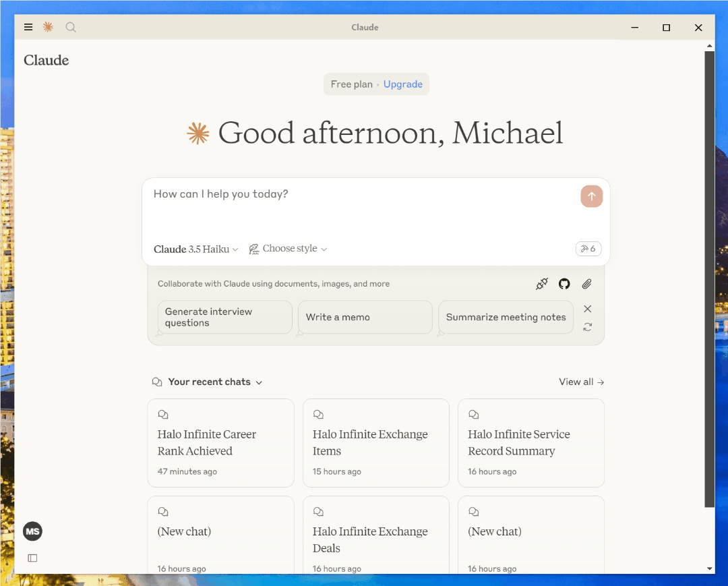Click the 47 minutes ago timestamp
The height and width of the screenshot is (586, 728).
[x=187, y=471]
